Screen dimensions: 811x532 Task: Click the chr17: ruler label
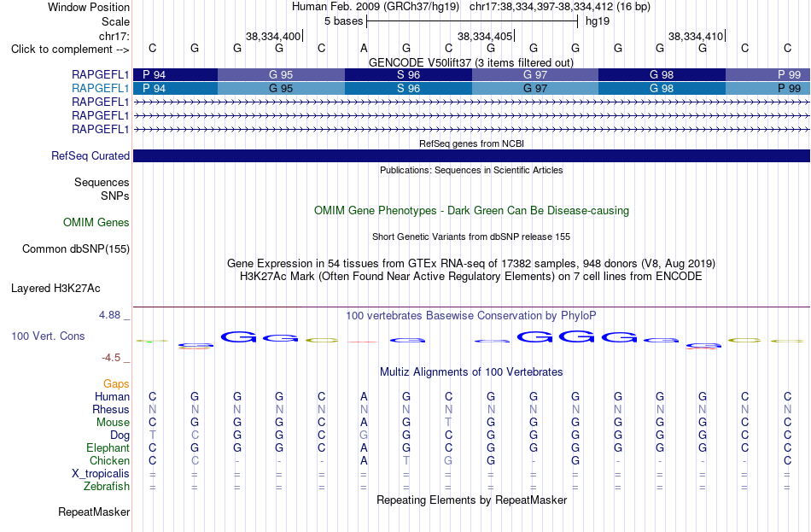(x=114, y=36)
